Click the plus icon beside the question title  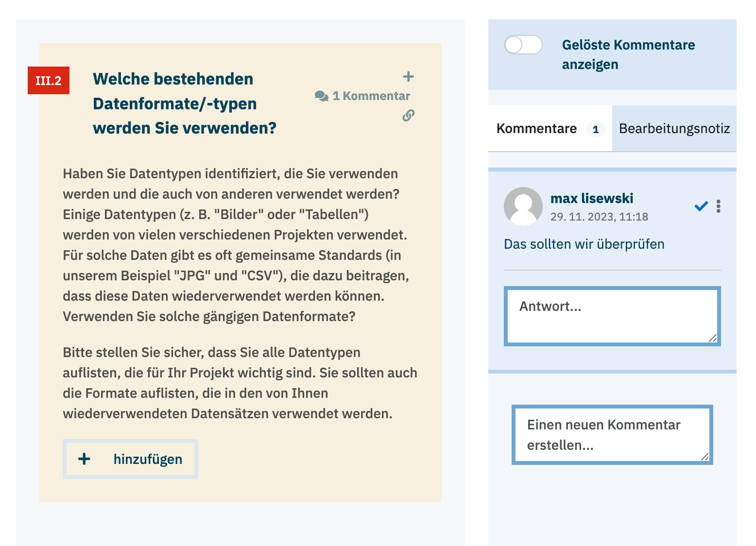408,77
